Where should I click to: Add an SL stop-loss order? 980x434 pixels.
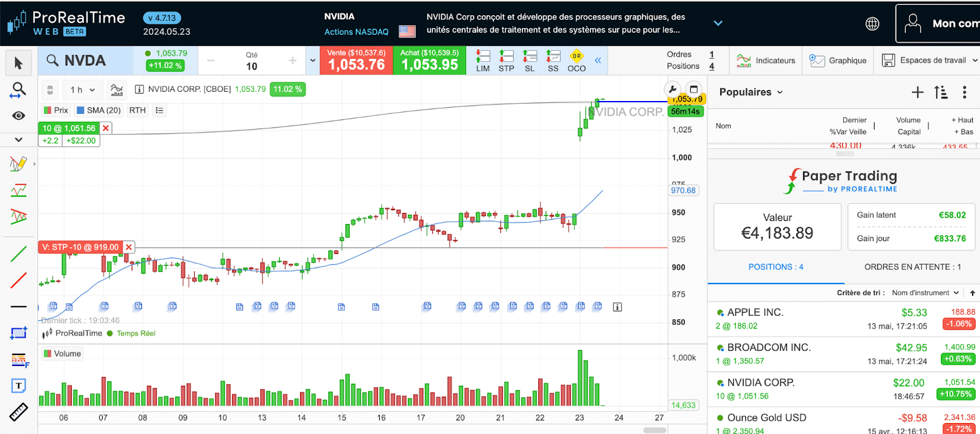click(x=530, y=61)
